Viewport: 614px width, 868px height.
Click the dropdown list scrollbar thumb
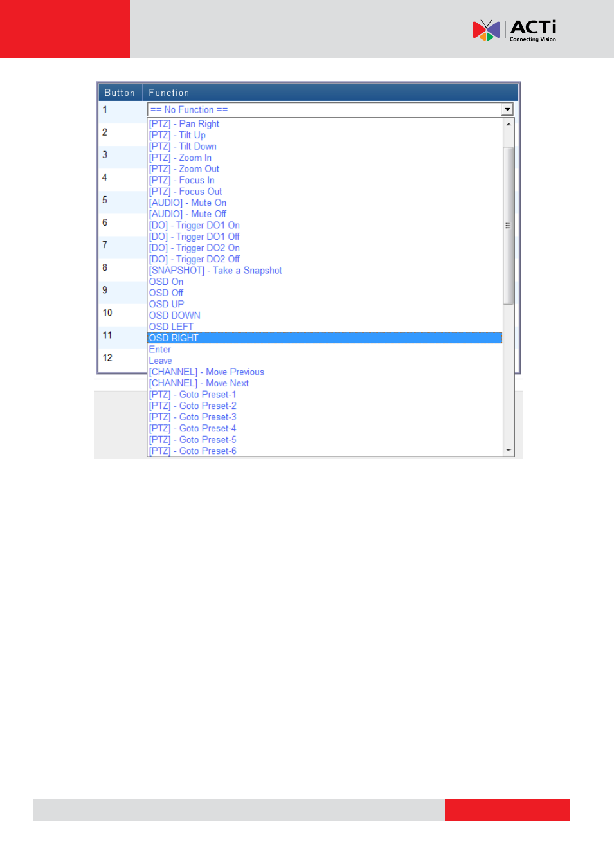pos(508,225)
